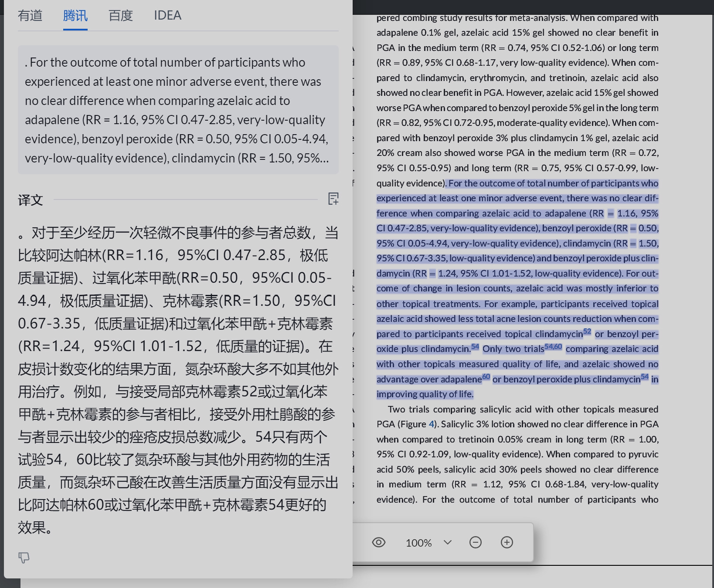Open citation 54,60 after 'Only two trials'
Viewport: 714px width, 588px height.
(553, 347)
